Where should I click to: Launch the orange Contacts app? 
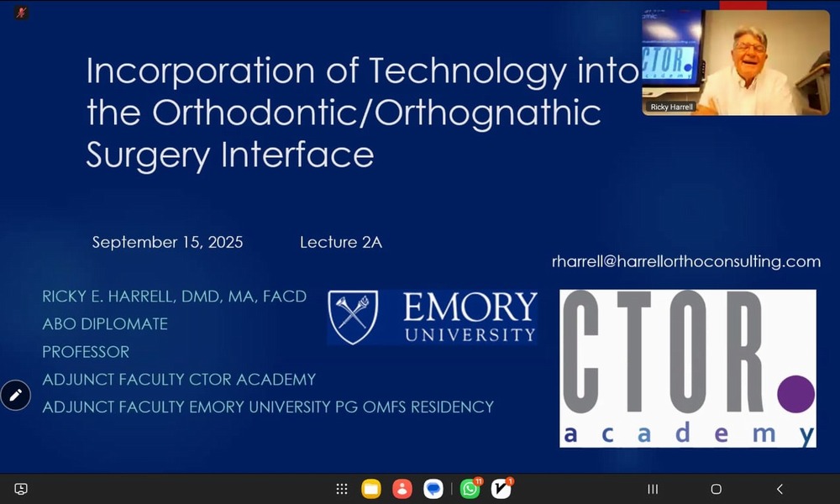pyautogui.click(x=402, y=489)
